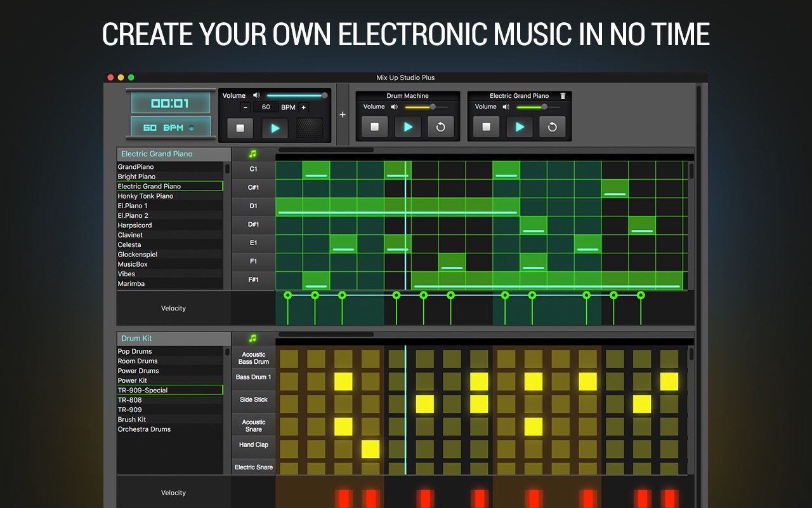
Task: Click the 60 BPM tempo display
Action: [171, 127]
